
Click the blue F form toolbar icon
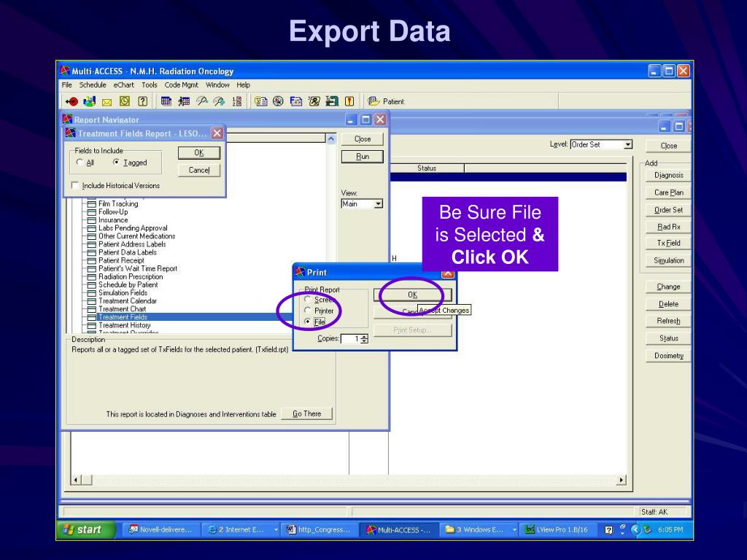296,101
